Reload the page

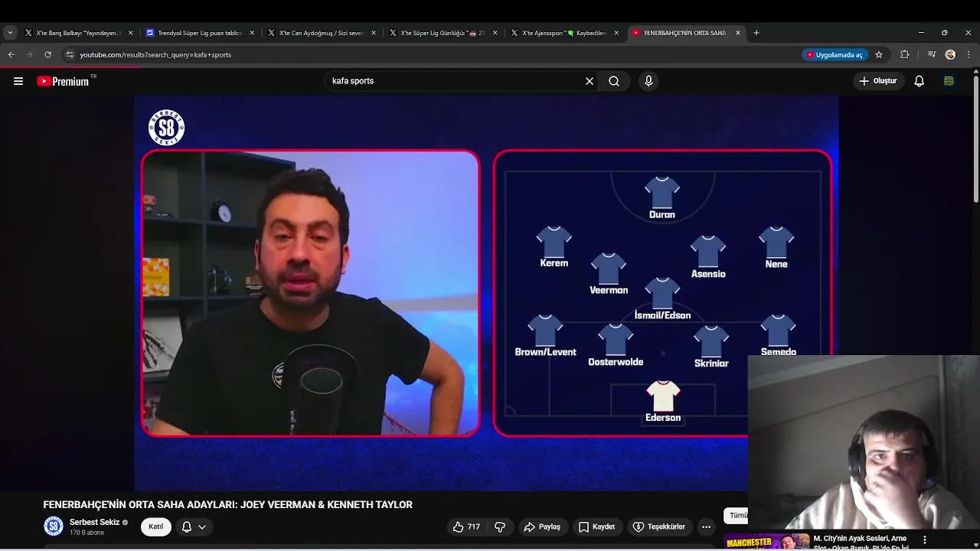pos(47,54)
